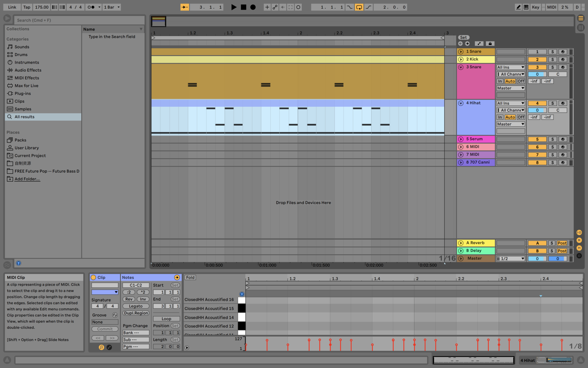Click the Tap tempo button

(27, 7)
